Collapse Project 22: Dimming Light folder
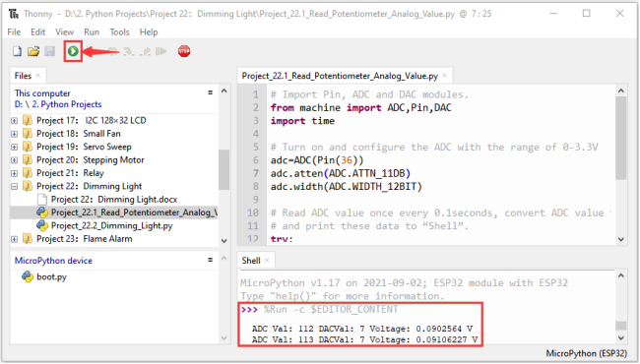 pyautogui.click(x=15, y=186)
